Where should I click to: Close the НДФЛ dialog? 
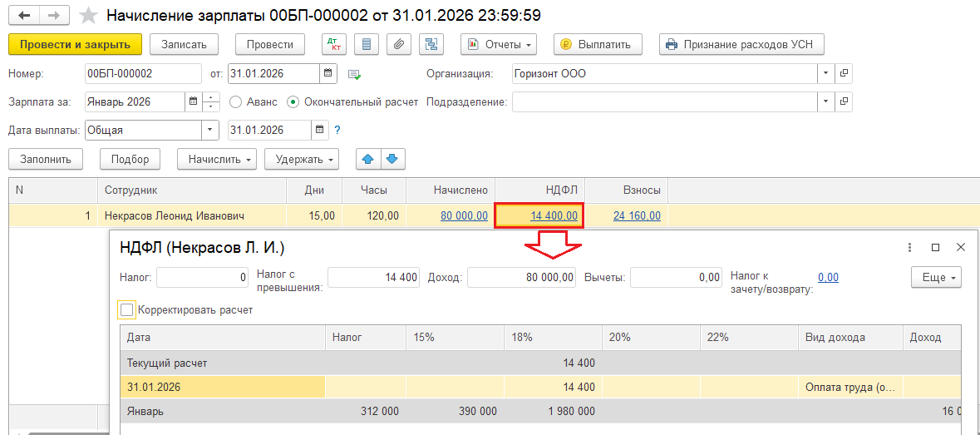(961, 248)
